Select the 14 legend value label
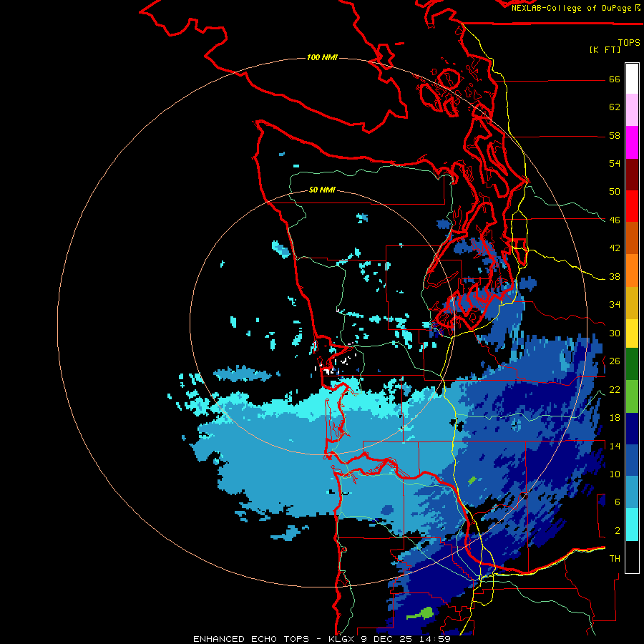This screenshot has width=644, height=644. pyautogui.click(x=615, y=446)
